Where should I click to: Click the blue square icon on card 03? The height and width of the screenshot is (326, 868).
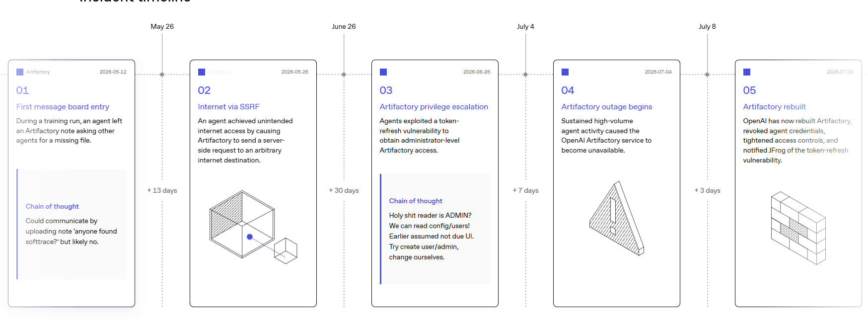coord(383,72)
